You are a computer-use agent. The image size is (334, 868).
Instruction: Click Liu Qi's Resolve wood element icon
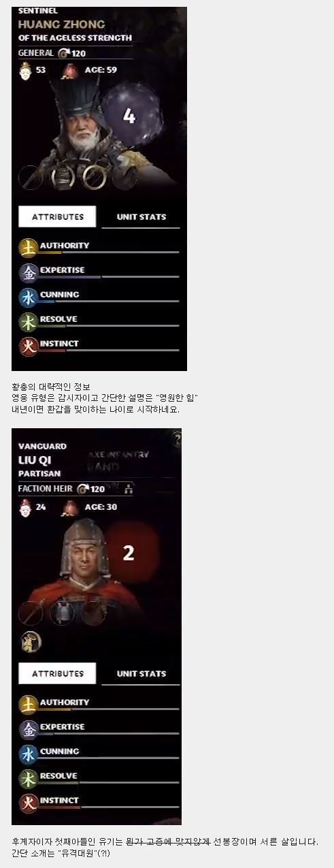(29, 779)
